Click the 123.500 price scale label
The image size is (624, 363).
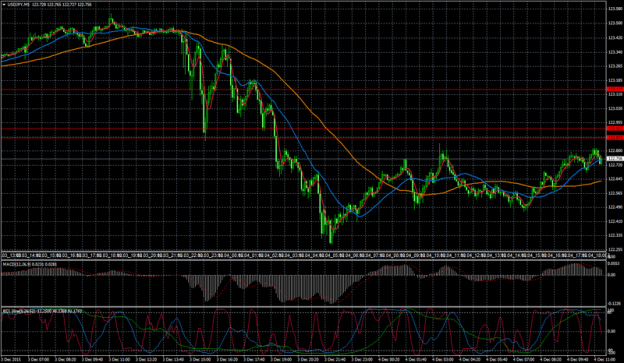pyautogui.click(x=615, y=23)
